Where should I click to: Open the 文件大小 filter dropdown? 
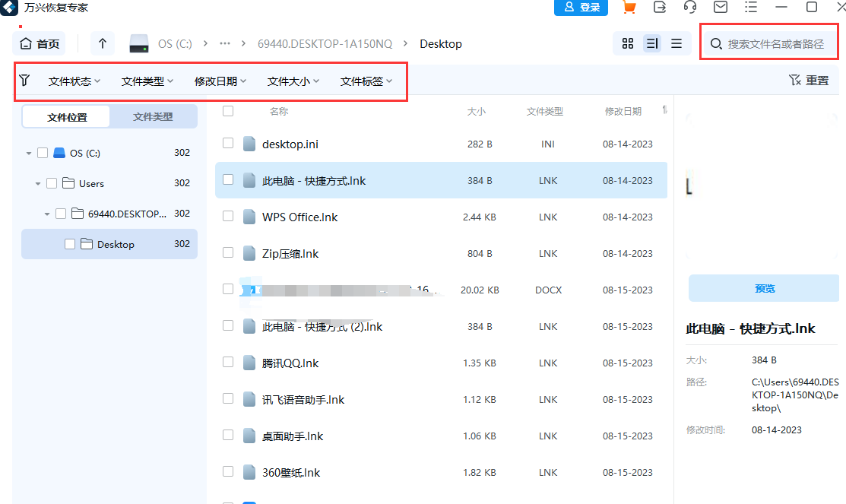coord(293,79)
